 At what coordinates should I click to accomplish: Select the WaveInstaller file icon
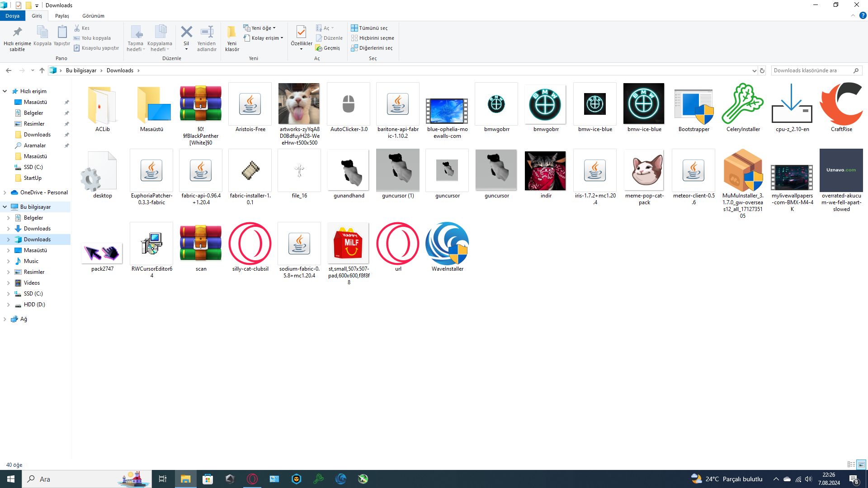[447, 244]
